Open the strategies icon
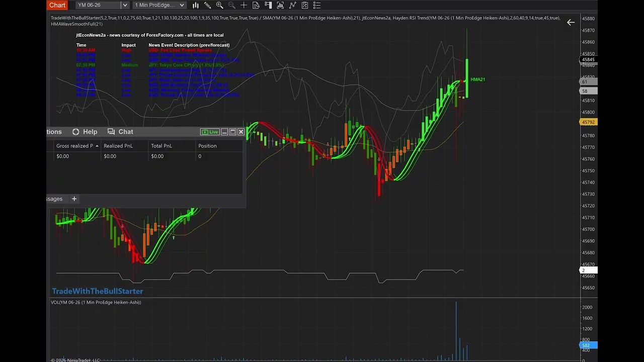Viewport: 644px width, 362px height. 304,5
